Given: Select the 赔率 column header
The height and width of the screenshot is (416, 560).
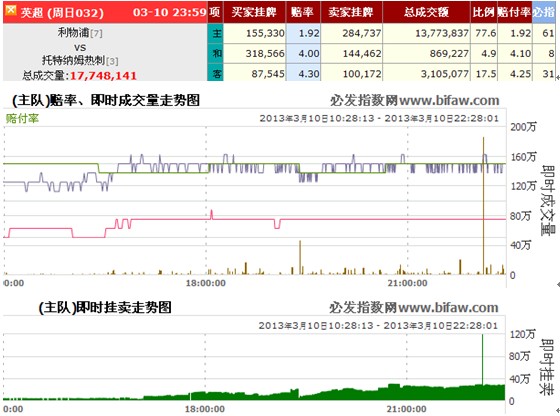Looking at the screenshot, I should pos(303,12).
